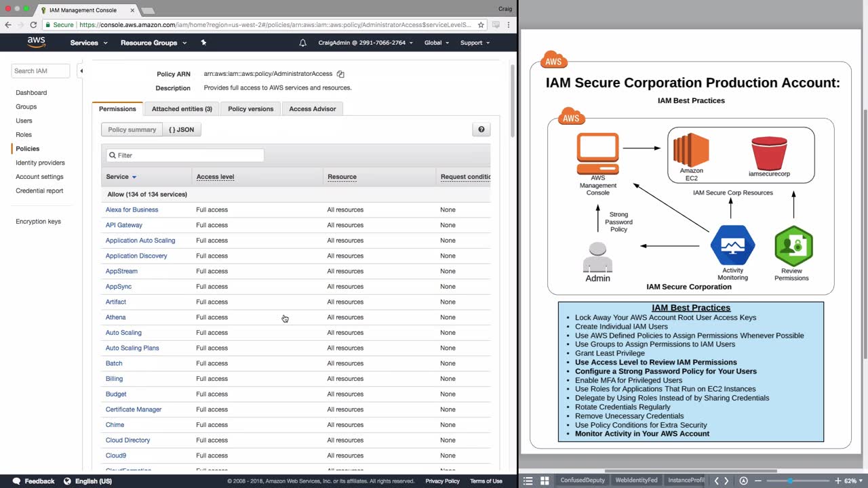This screenshot has width=868, height=488.
Task: Open Credential report in the sidebar
Action: click(x=39, y=191)
